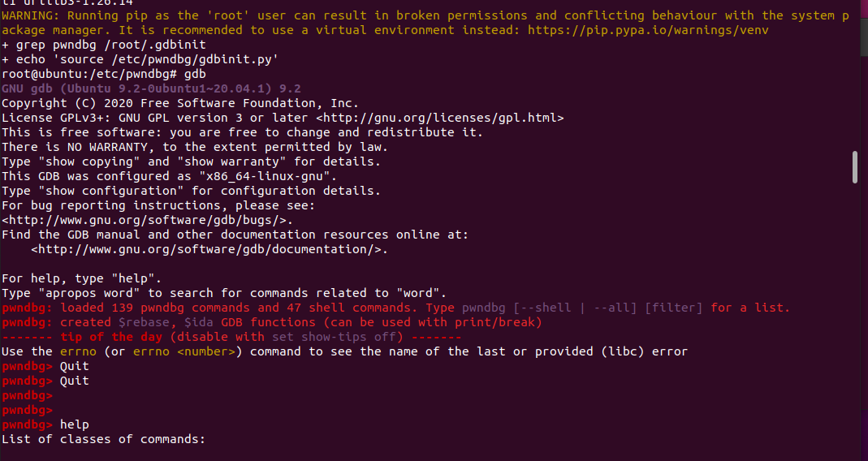Click "List of classes of commands" line
The width and height of the screenshot is (868, 461).
pos(104,439)
